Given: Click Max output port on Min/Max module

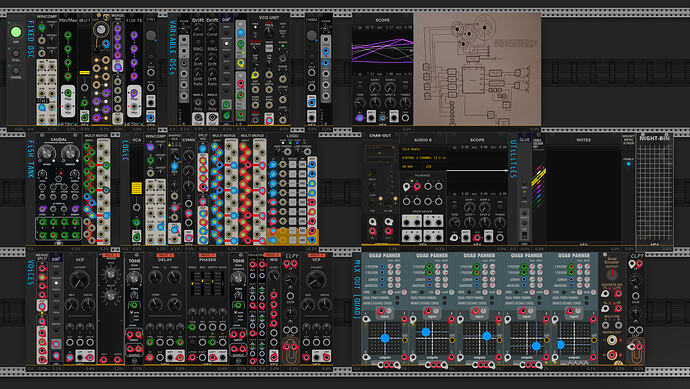Looking at the screenshot, I should (x=68, y=93).
